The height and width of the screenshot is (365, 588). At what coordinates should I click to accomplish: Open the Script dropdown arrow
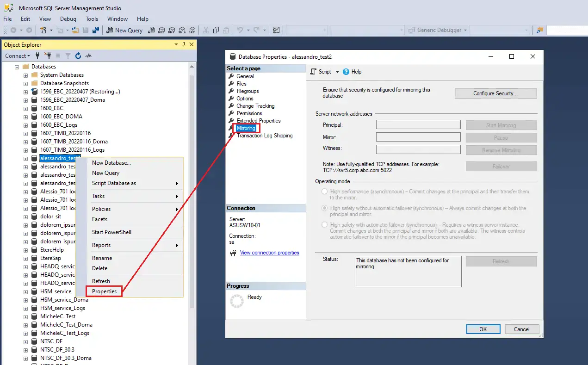pyautogui.click(x=337, y=72)
